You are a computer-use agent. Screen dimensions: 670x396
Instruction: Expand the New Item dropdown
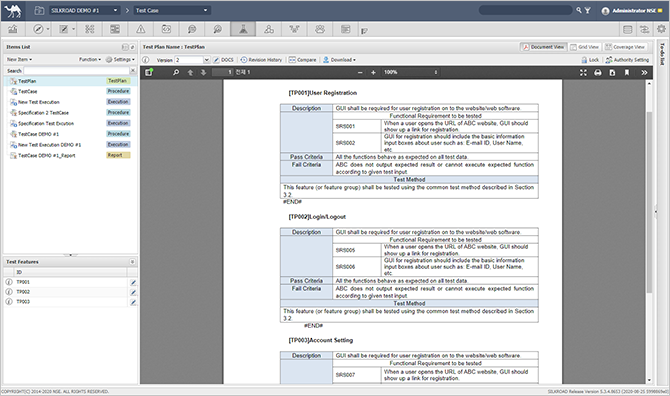coord(19,59)
